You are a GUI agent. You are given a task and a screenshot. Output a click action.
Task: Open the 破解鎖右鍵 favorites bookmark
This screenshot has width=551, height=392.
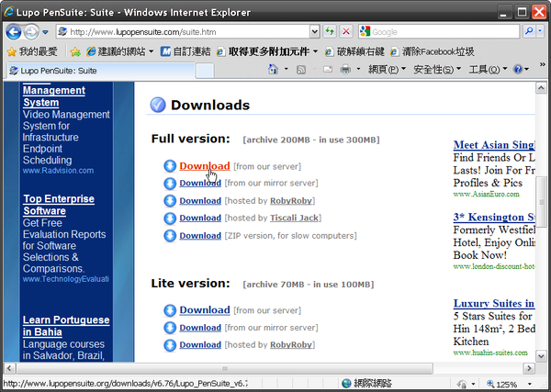[x=354, y=52]
